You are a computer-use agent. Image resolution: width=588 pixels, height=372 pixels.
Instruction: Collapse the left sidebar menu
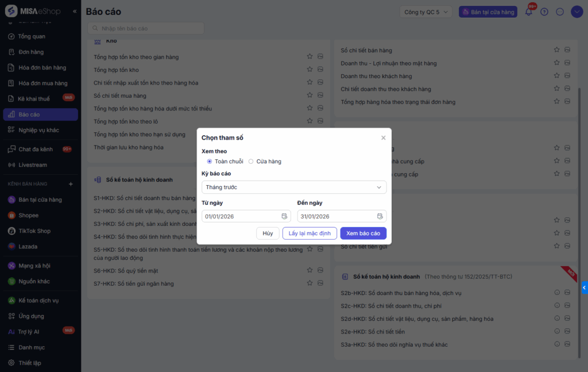coord(75,11)
